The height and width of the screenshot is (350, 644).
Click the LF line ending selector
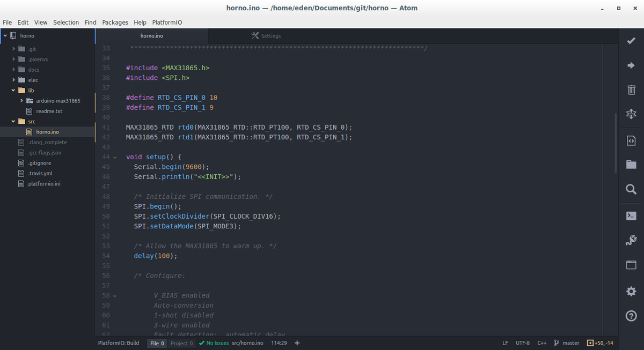(506, 343)
